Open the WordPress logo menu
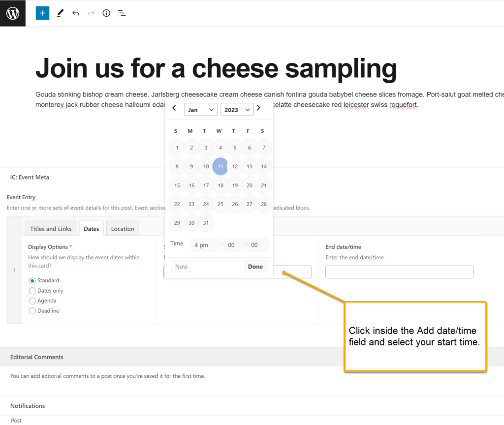504x425 pixels. [12, 13]
